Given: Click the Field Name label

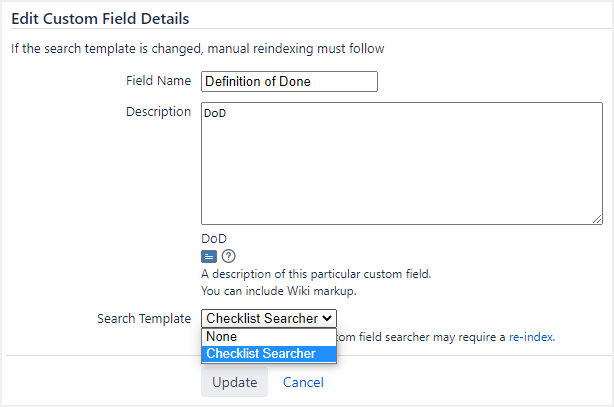Looking at the screenshot, I should point(158,81).
